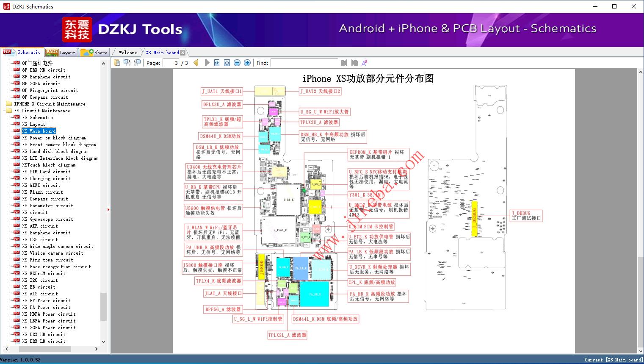The image size is (644, 364).
Task: Switch to the Layout tab
Action: (61, 53)
